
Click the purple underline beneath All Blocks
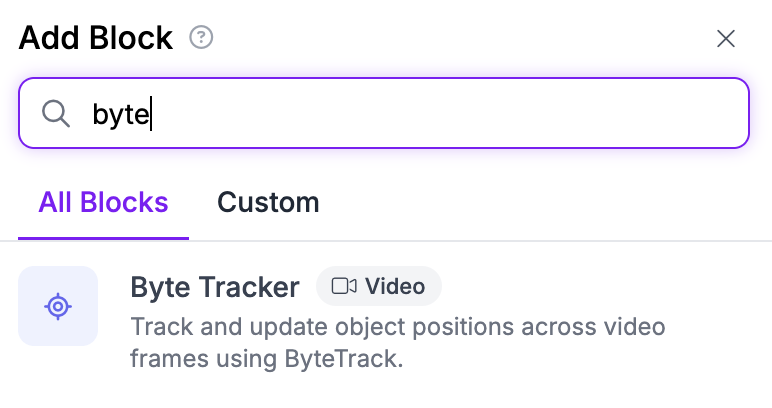(103, 238)
